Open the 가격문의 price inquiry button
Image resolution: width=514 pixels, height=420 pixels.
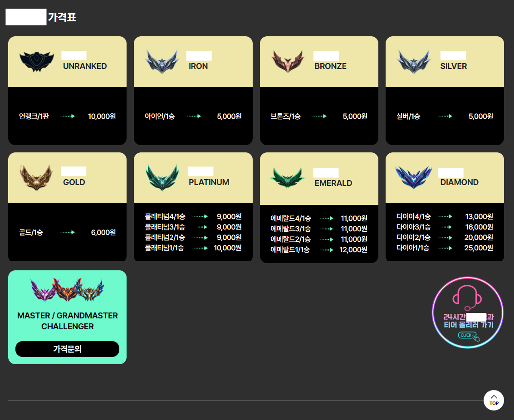67,349
